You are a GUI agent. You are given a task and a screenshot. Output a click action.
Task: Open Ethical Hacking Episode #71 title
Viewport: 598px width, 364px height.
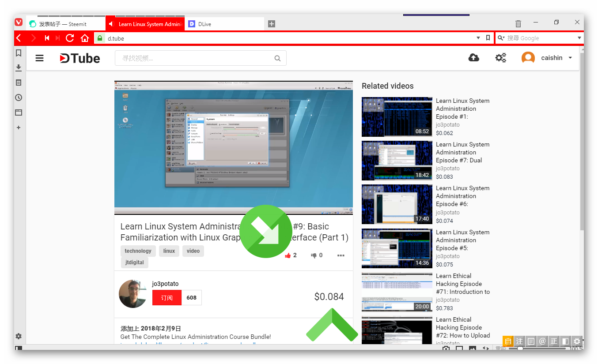click(462, 284)
